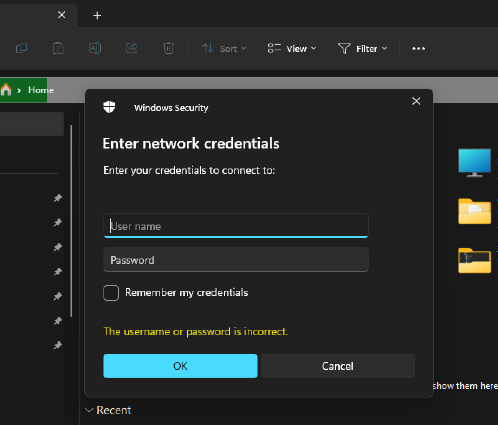498x425 pixels.
Task: Collapse the Recent section
Action: 89,410
